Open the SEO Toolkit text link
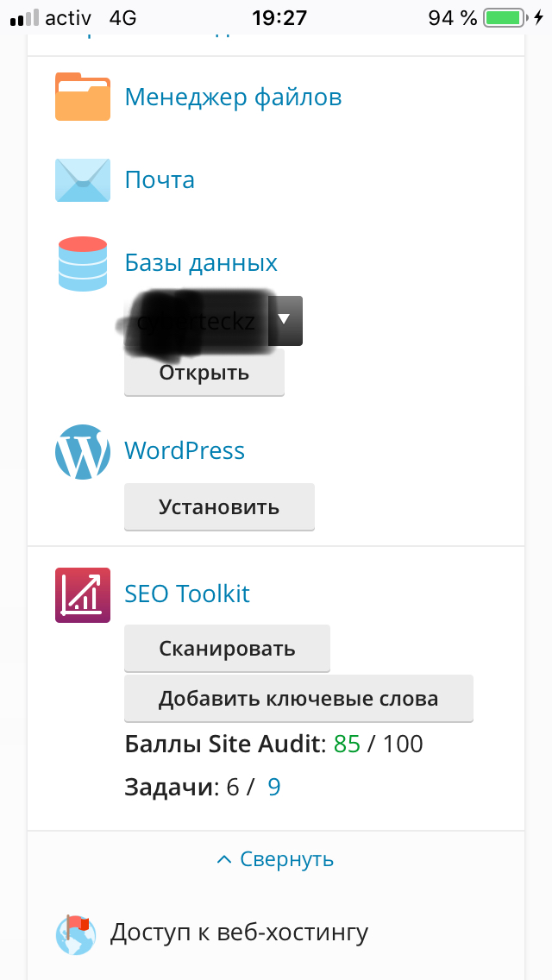The height and width of the screenshot is (980, 552). click(x=187, y=594)
